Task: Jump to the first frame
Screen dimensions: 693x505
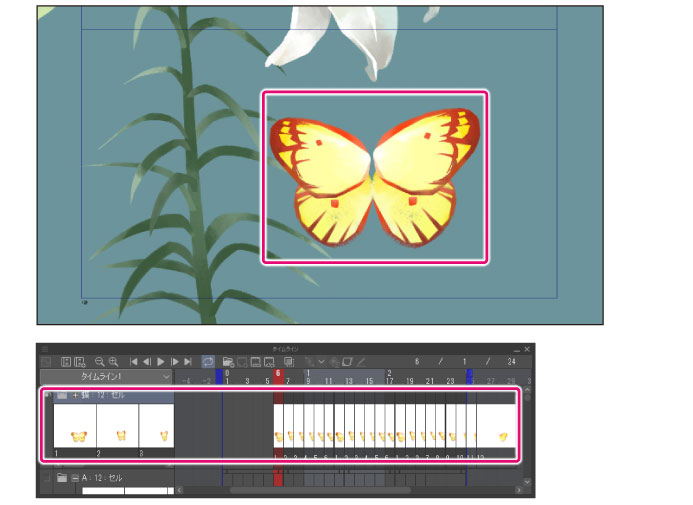Action: (x=133, y=362)
